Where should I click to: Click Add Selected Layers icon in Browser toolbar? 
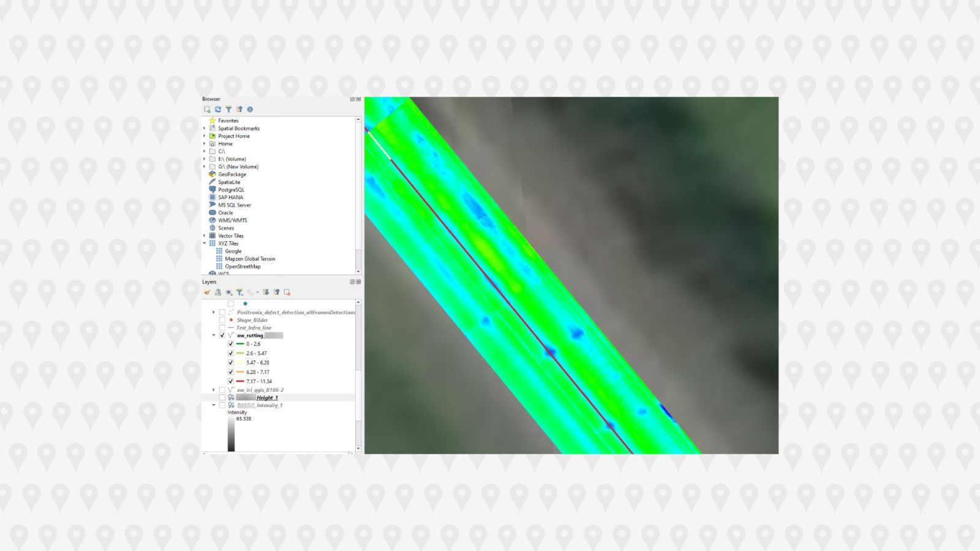pyautogui.click(x=207, y=110)
